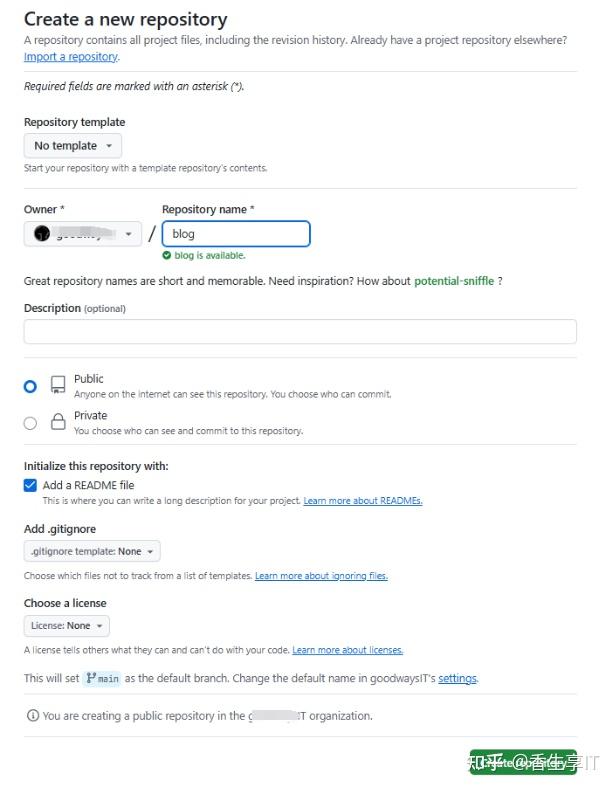Open the .gitignore template dropdown

click(92, 551)
